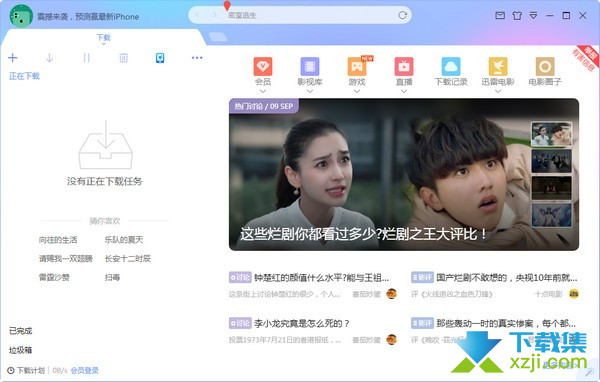
Task: Open the mail messages icon in title bar
Action: 500,15
